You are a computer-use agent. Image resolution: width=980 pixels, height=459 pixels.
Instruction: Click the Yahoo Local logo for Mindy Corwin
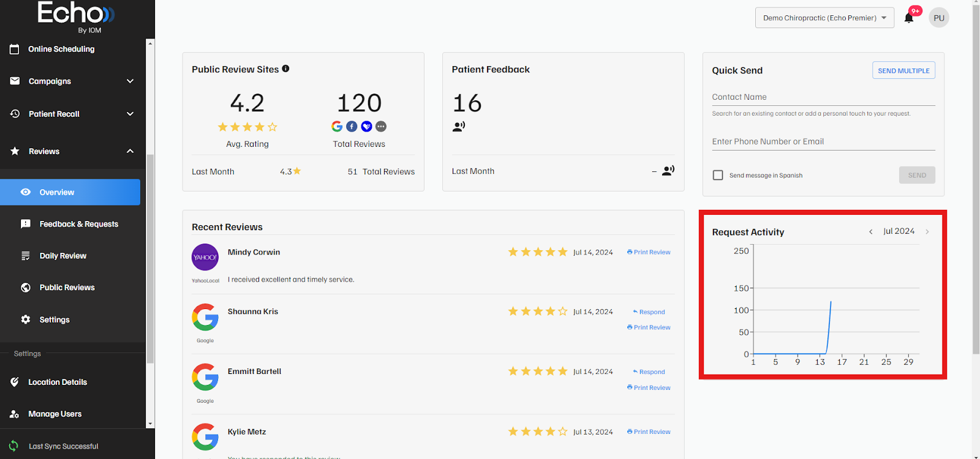pyautogui.click(x=205, y=257)
